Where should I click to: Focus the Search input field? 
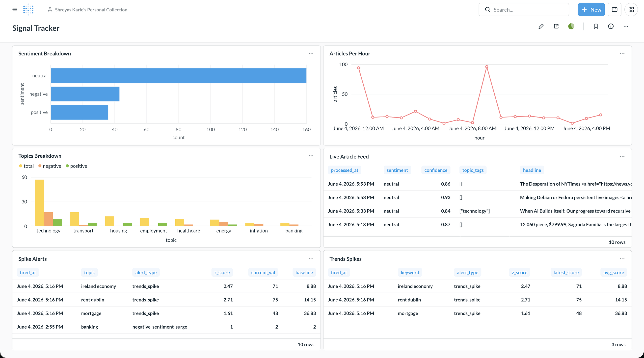[x=524, y=10]
